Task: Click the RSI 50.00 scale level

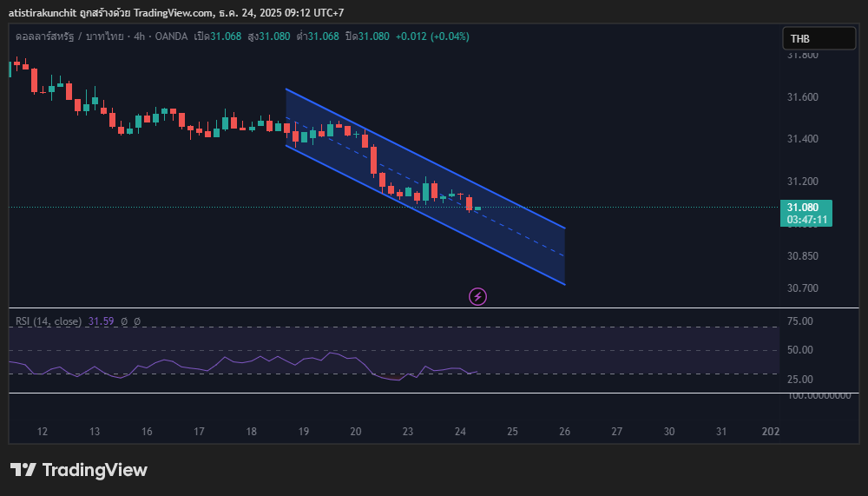Action: [799, 350]
